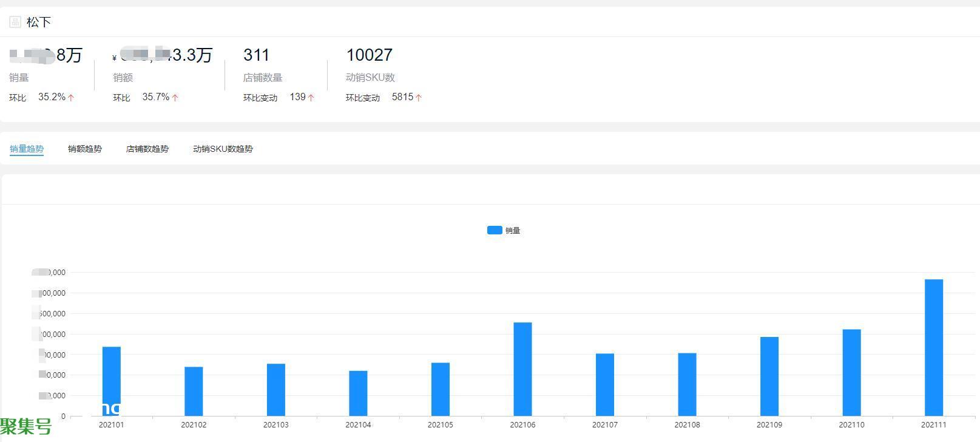Click the 销额 metric label

click(123, 78)
